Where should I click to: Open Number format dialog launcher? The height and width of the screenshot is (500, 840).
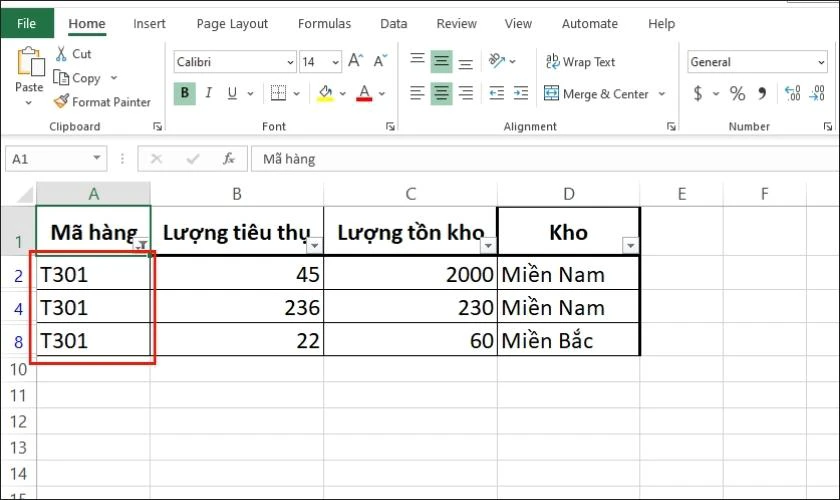coord(828,126)
